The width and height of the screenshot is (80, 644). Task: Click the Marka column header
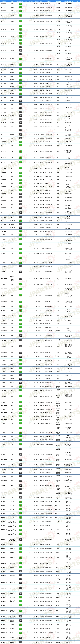click(4, 1)
